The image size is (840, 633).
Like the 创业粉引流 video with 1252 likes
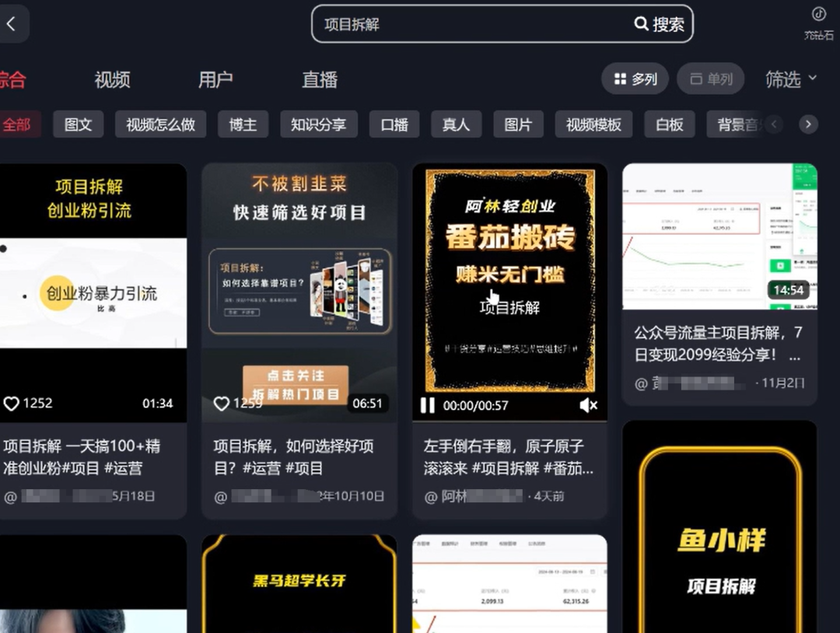[x=11, y=404]
